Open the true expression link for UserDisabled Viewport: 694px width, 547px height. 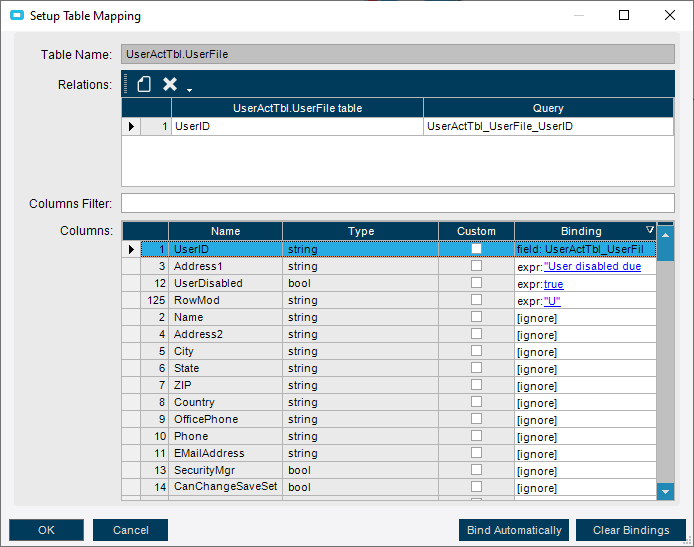pyautogui.click(x=554, y=284)
